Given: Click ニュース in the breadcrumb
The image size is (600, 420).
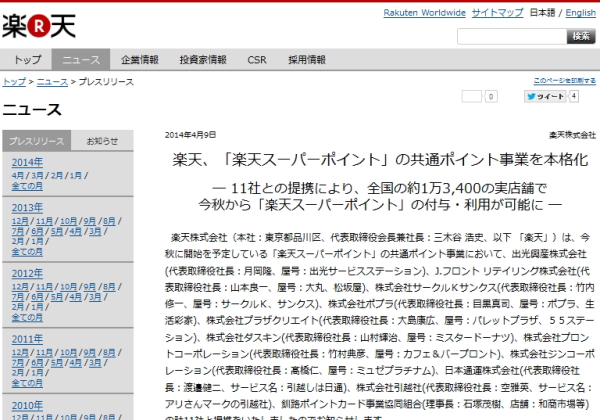Looking at the screenshot, I should (x=52, y=81).
